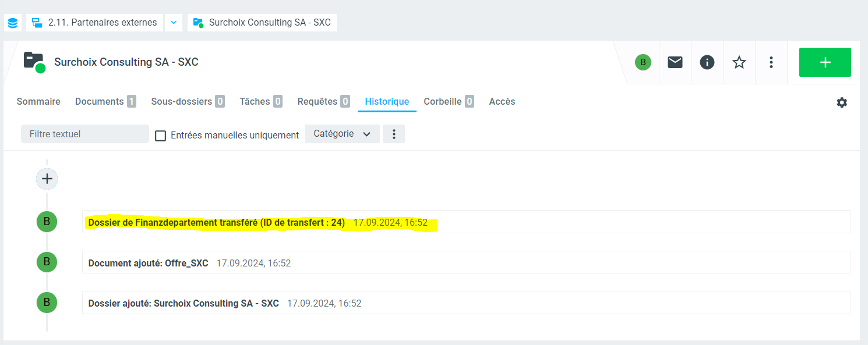Open the settings gear icon

pos(842,102)
